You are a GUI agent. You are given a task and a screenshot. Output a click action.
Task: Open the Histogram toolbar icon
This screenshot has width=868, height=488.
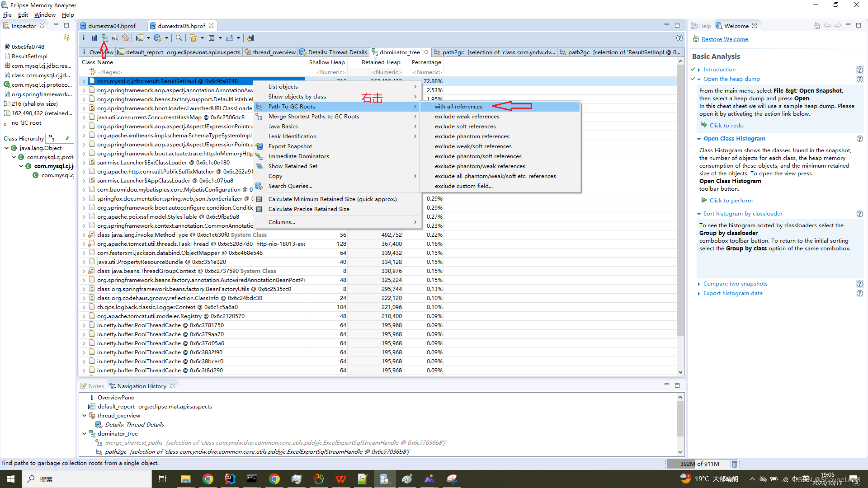(94, 38)
